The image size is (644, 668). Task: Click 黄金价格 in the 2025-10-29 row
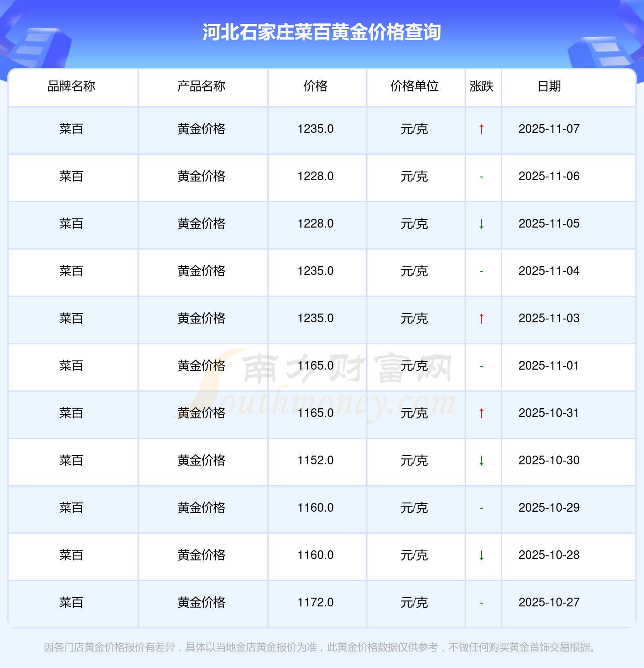point(201,508)
